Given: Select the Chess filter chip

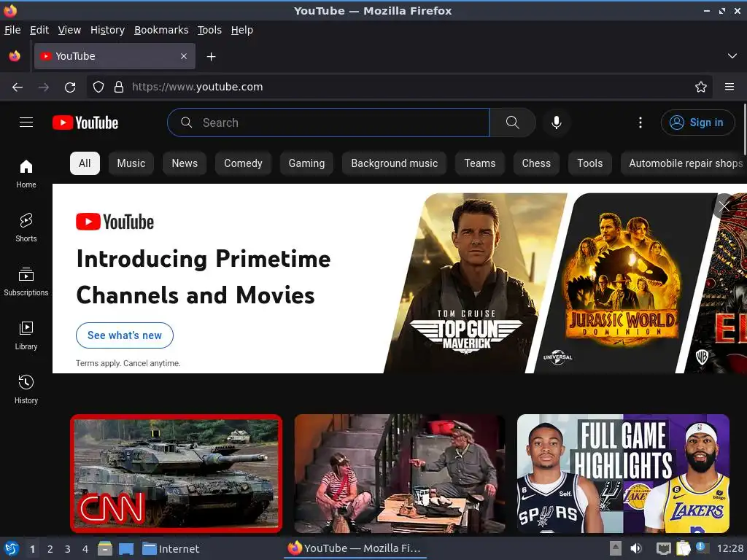Looking at the screenshot, I should [536, 163].
